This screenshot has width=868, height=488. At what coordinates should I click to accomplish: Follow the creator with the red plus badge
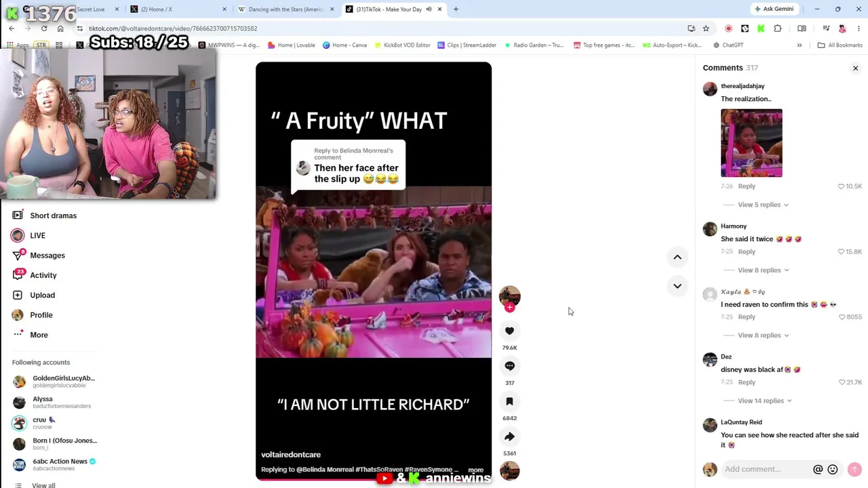[509, 308]
